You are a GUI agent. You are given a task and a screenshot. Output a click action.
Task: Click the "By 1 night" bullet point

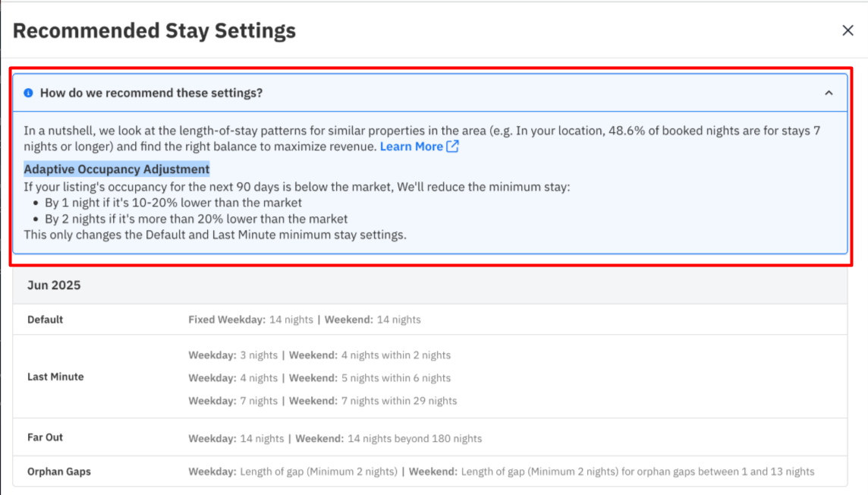coord(173,203)
